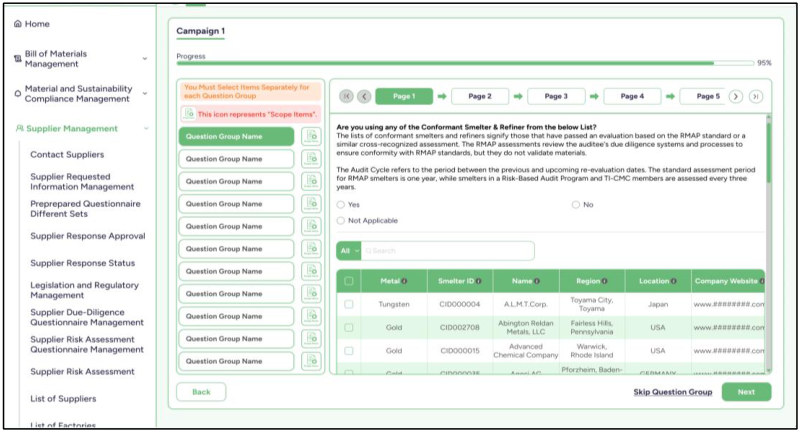Viewport: 801px width, 433px height.
Task: Expand Bill of Materials Management menu
Action: [145, 59]
